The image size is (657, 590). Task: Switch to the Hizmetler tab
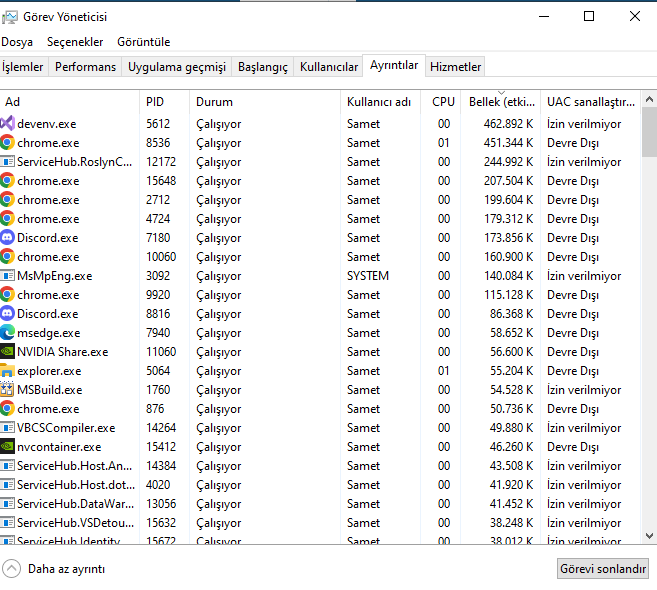455,67
